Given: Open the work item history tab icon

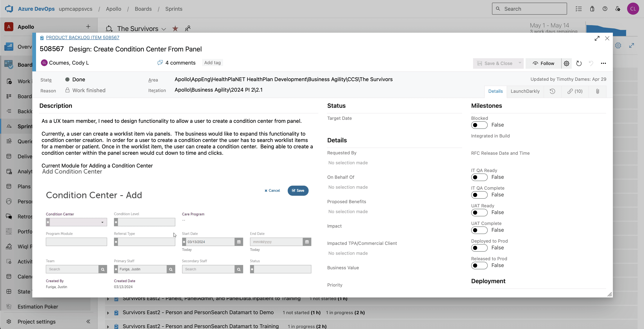Looking at the screenshot, I should pyautogui.click(x=552, y=91).
